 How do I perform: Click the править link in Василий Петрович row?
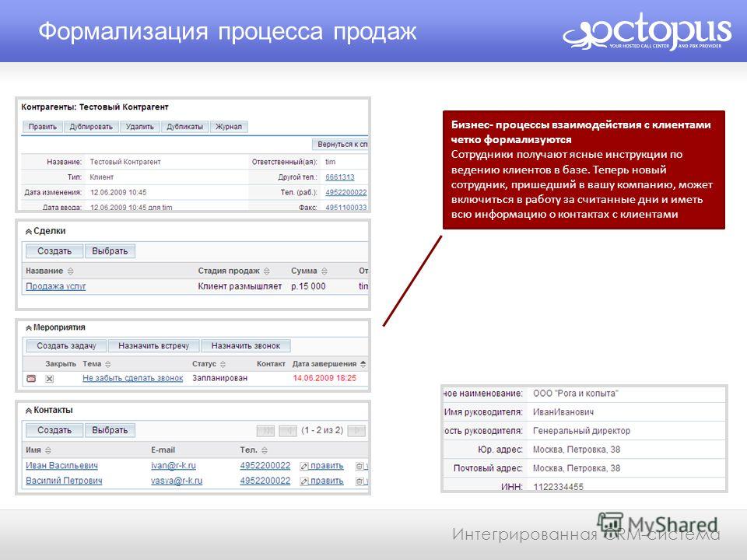click(327, 481)
